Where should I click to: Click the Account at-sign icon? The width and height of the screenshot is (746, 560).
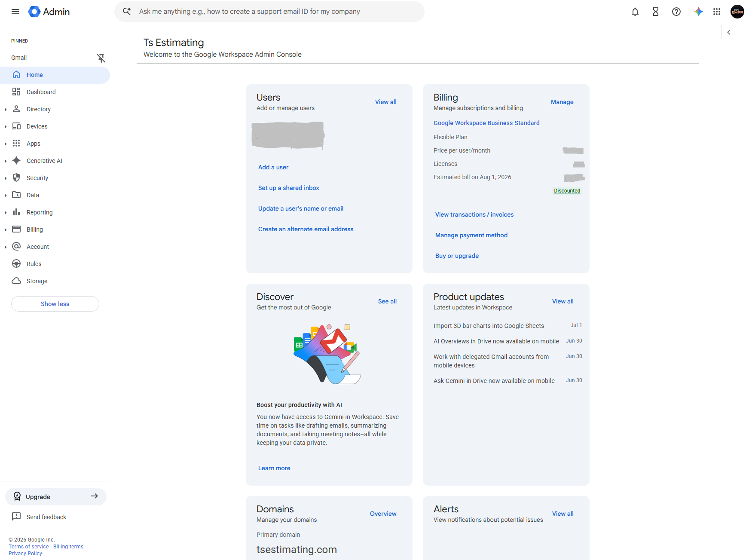click(x=16, y=246)
